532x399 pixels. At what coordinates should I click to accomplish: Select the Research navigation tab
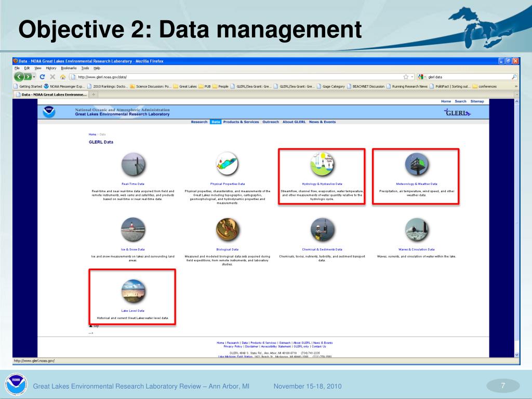(199, 122)
